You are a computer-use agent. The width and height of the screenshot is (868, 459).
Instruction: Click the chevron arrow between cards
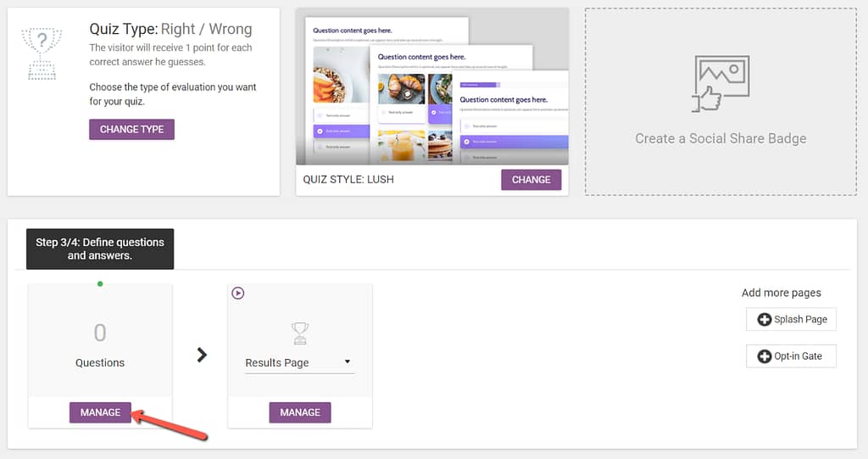pos(202,355)
